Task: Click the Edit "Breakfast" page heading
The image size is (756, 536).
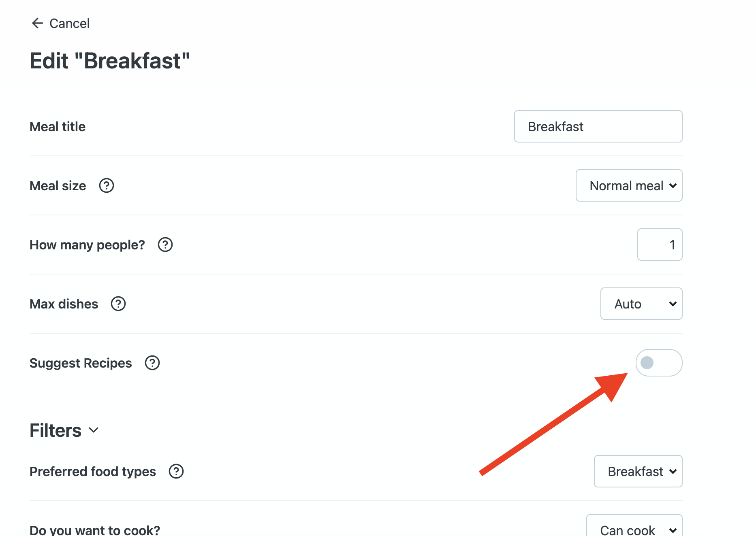Action: point(110,61)
